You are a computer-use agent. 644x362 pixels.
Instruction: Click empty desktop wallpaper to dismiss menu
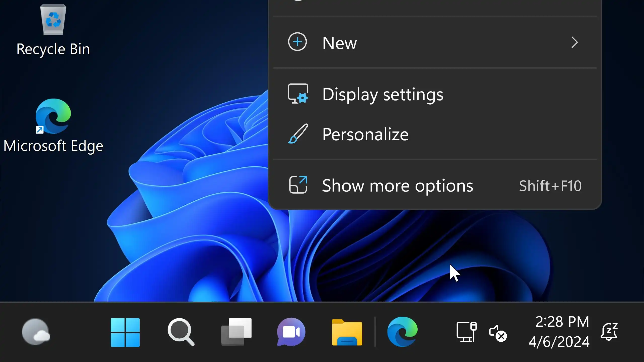click(x=176, y=63)
